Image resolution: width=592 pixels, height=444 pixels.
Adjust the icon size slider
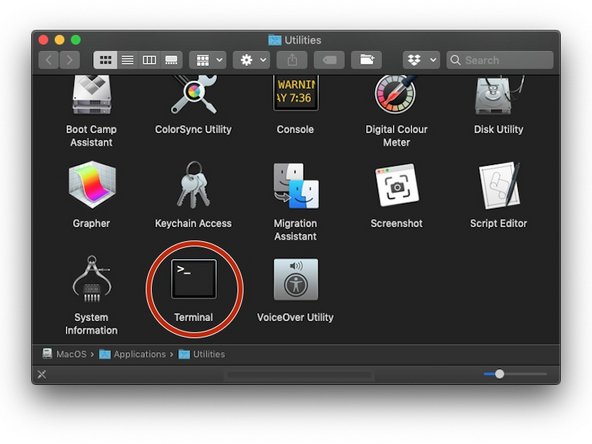tap(500, 374)
